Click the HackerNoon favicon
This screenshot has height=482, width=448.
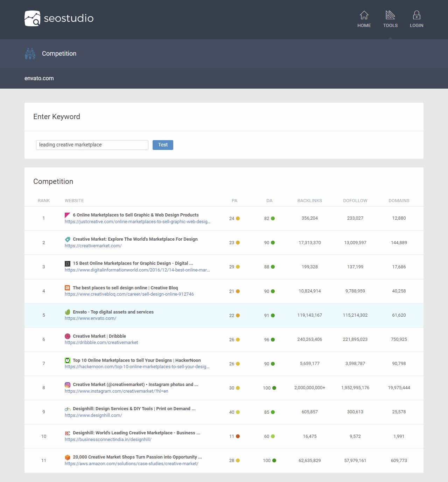click(x=68, y=360)
